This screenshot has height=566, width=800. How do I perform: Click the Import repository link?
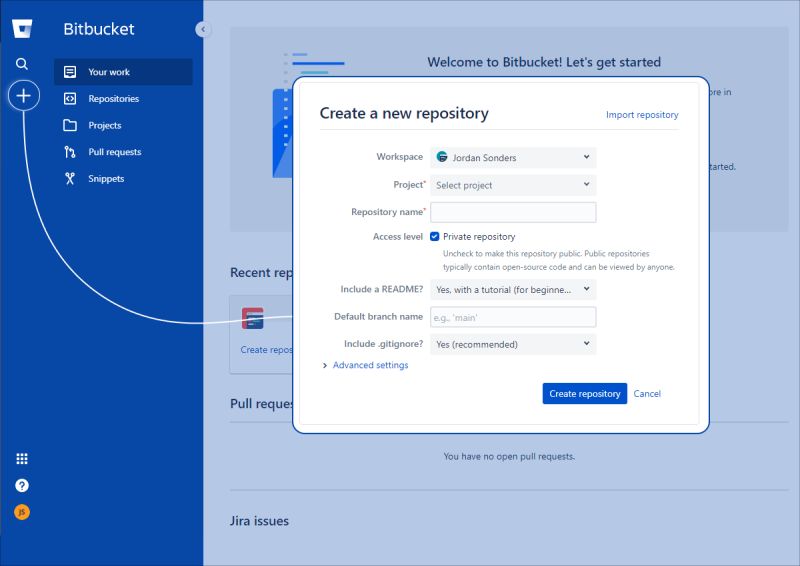(642, 115)
